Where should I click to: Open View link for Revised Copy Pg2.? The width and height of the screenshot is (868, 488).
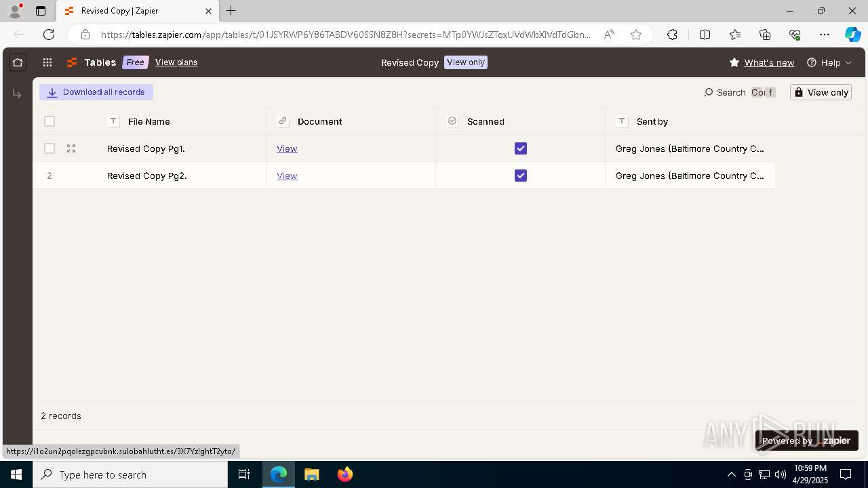click(x=287, y=176)
